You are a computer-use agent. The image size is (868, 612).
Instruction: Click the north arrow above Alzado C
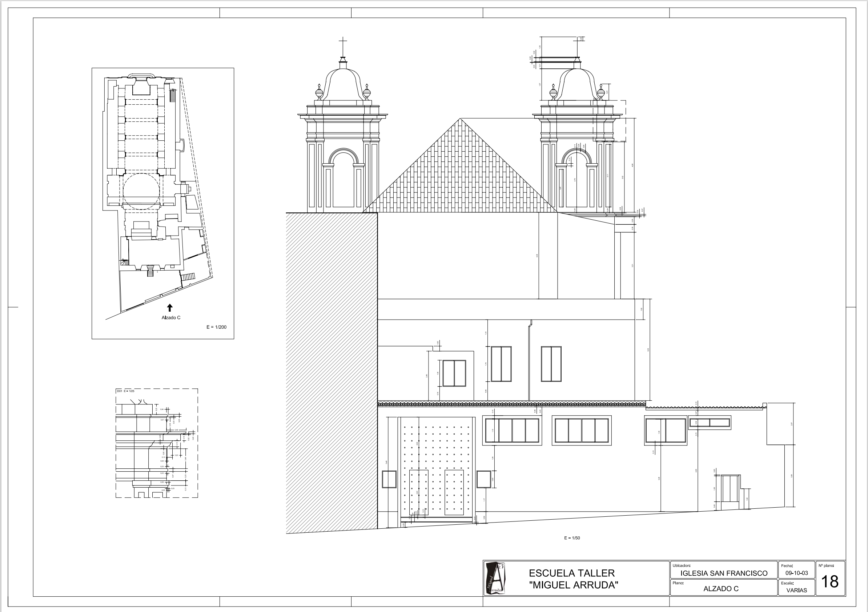170,308
